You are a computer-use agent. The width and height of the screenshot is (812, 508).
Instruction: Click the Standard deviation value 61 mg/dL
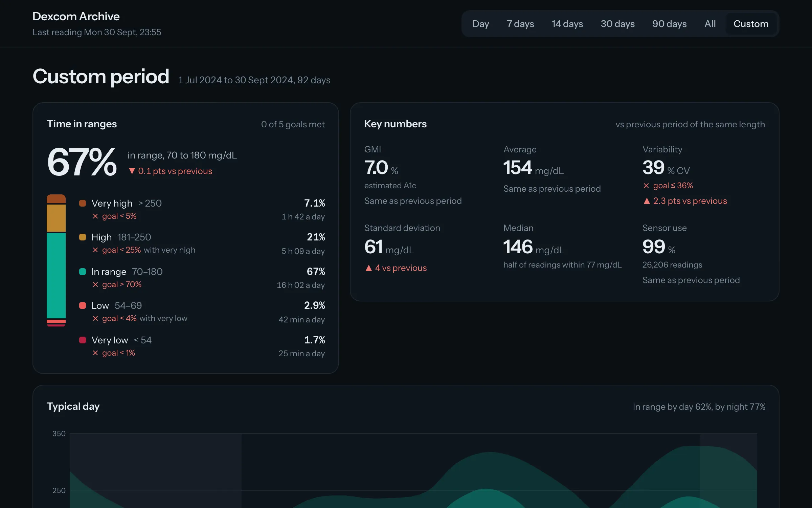tap(389, 247)
